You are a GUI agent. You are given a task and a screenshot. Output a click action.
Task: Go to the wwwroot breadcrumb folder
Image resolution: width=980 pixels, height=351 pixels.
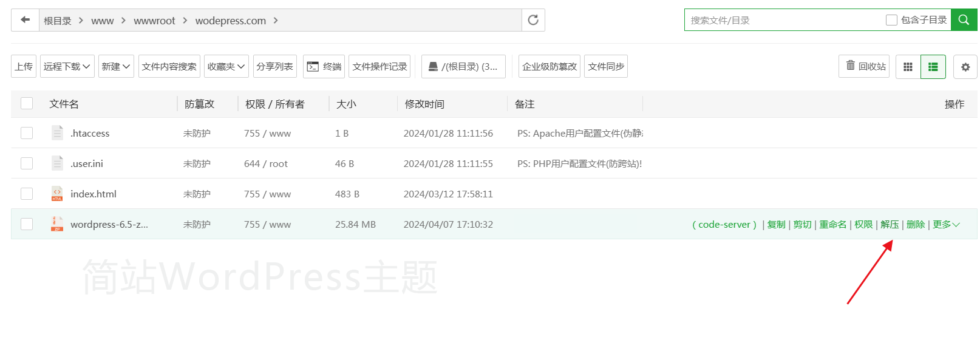(154, 21)
